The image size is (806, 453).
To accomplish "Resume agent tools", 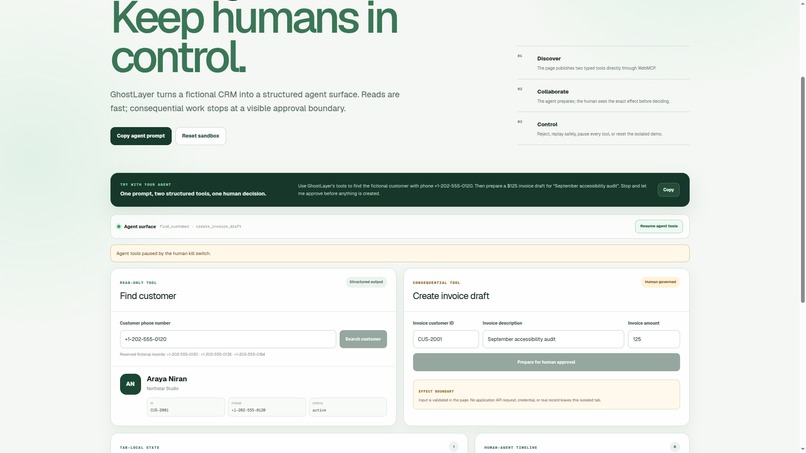I will [658, 226].
